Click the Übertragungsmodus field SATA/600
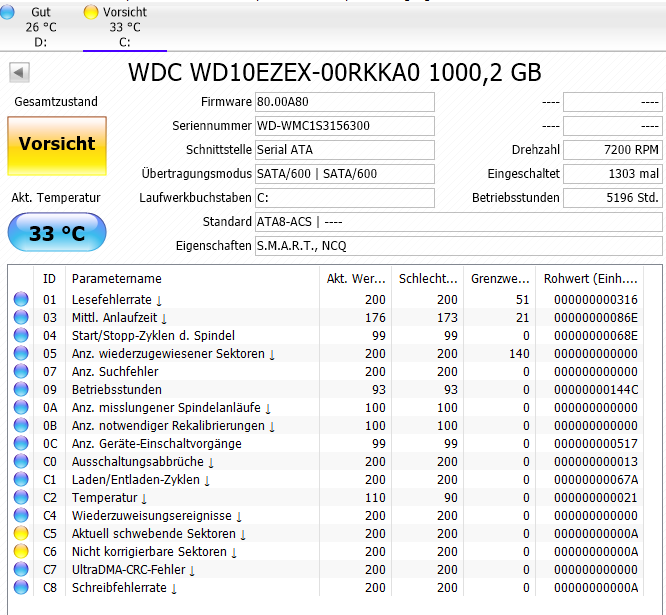This screenshot has height=615, width=666. (x=344, y=174)
